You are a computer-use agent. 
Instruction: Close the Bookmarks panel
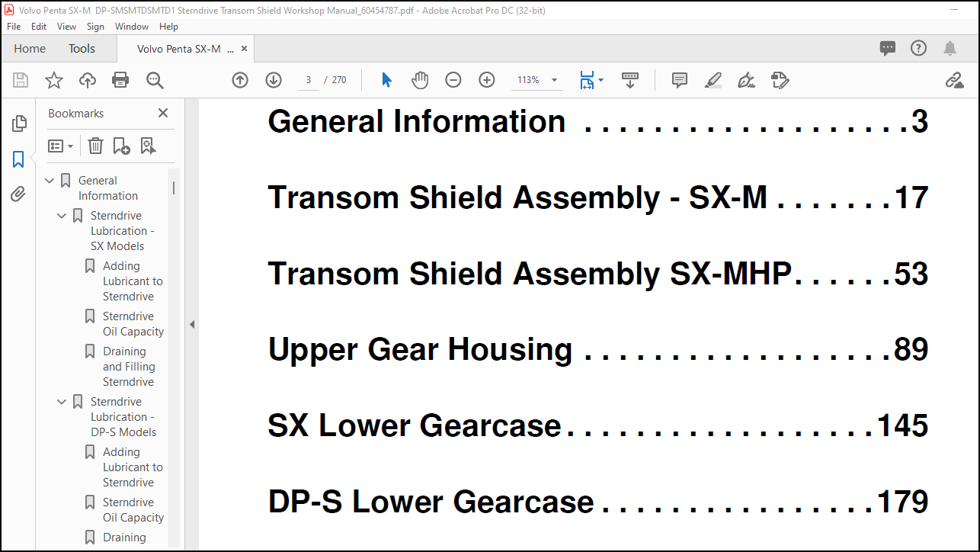163,113
